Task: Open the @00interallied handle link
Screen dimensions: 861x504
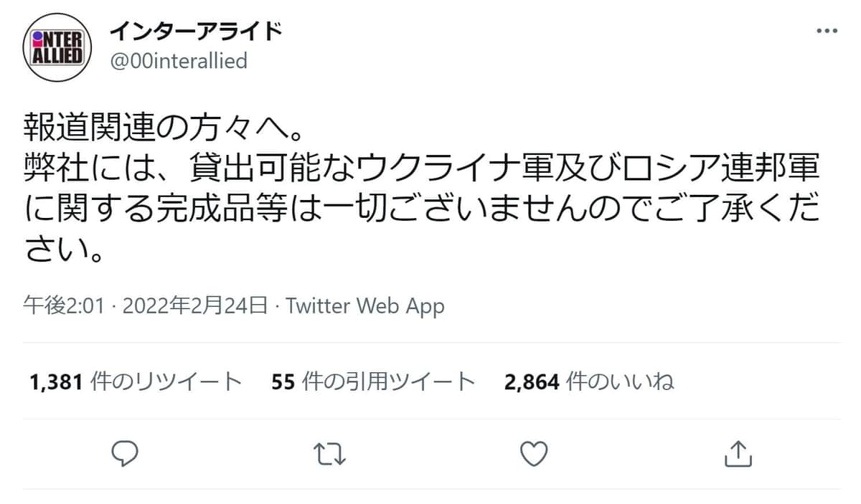Action: (x=178, y=61)
